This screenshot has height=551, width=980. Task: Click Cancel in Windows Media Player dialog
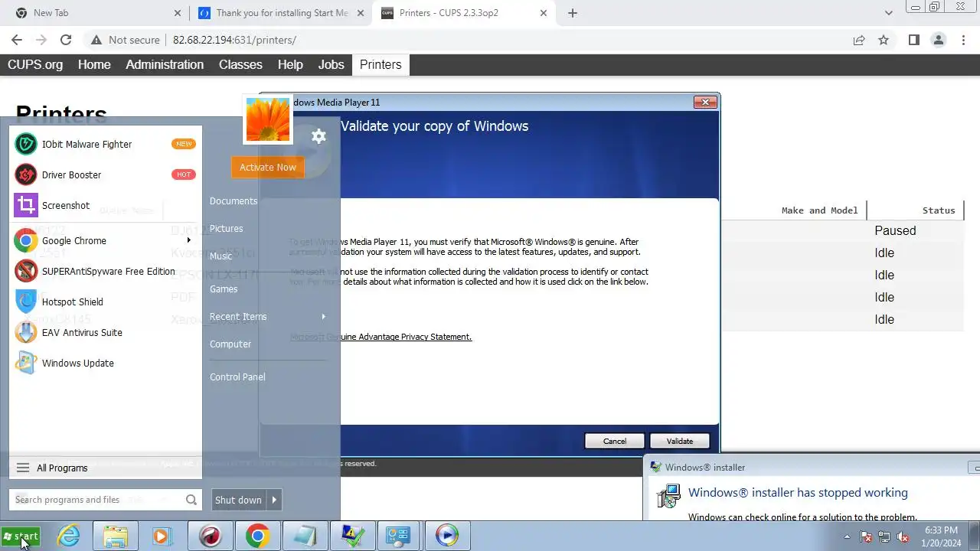tap(614, 441)
